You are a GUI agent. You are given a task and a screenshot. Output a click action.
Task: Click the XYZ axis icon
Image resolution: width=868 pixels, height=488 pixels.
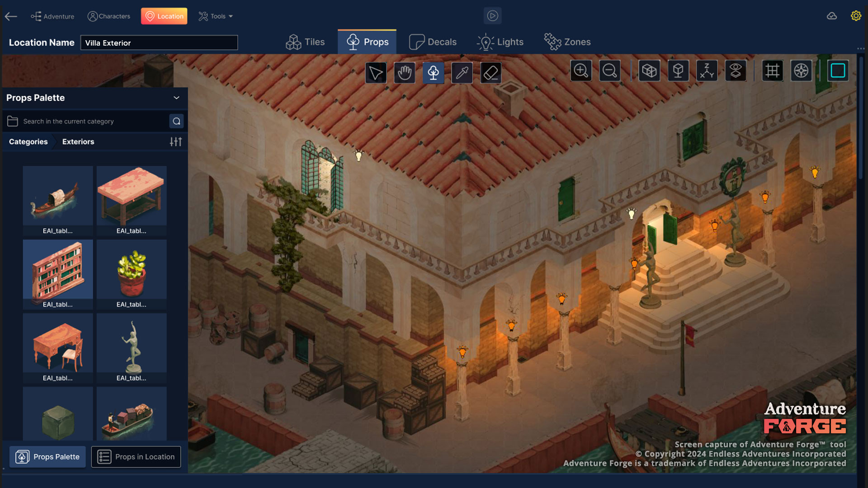pos(707,70)
